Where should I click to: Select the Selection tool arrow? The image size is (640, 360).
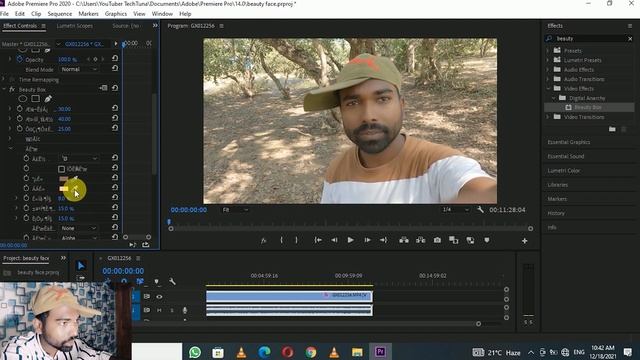coord(81,266)
